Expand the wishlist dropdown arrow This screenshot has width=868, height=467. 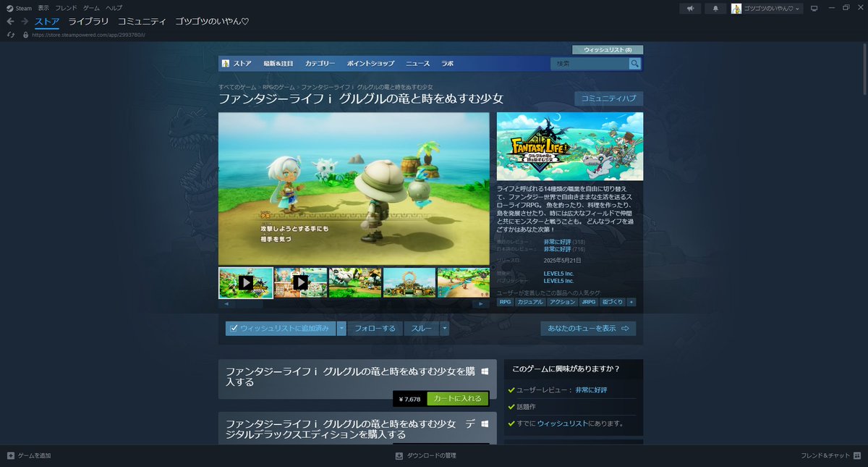(x=341, y=328)
